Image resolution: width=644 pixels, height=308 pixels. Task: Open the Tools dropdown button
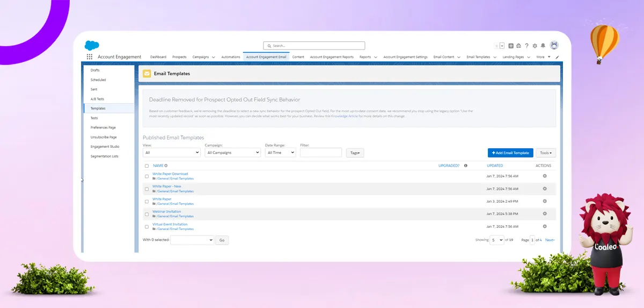click(x=546, y=153)
